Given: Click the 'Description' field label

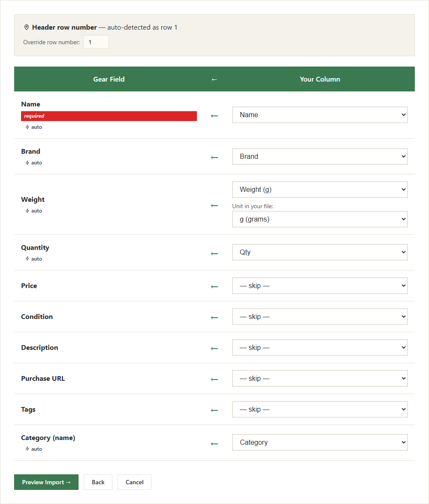Looking at the screenshot, I should click(x=39, y=348).
